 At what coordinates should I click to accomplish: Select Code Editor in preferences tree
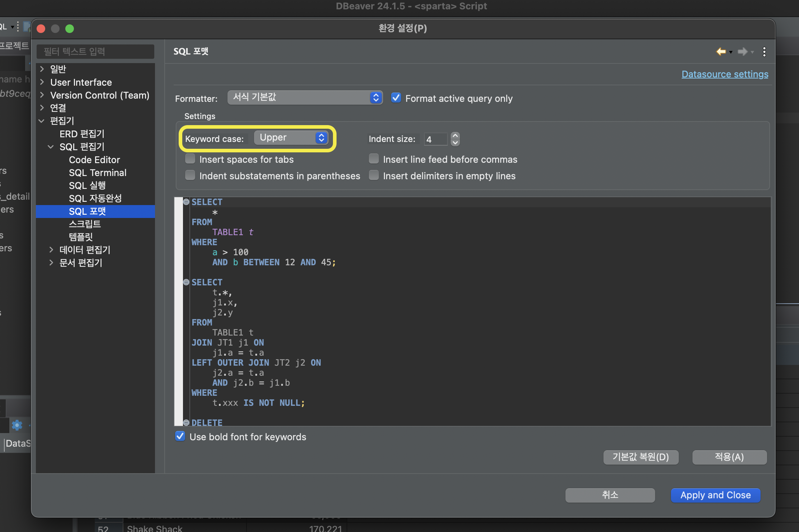pyautogui.click(x=94, y=160)
